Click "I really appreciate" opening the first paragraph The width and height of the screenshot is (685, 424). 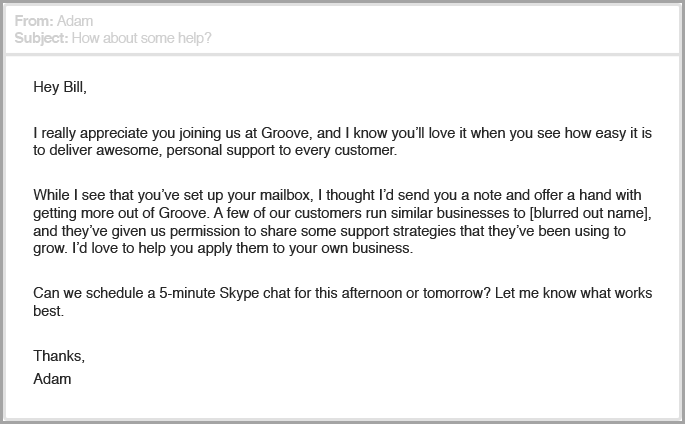point(91,133)
